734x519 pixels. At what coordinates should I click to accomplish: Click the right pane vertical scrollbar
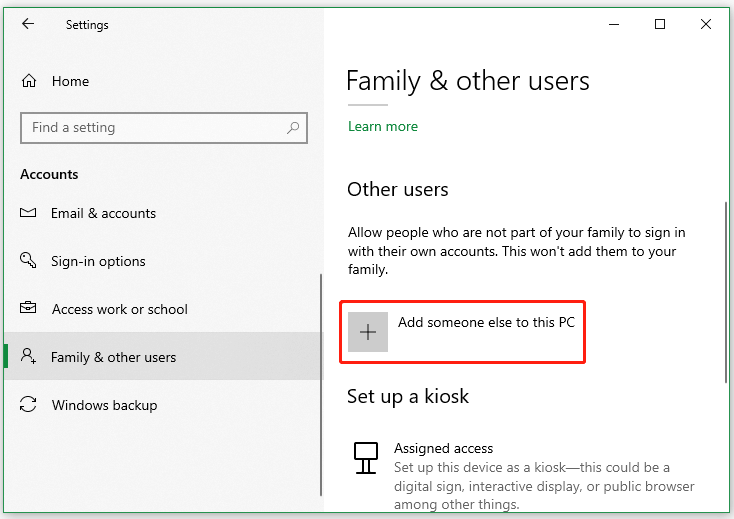[x=726, y=292]
